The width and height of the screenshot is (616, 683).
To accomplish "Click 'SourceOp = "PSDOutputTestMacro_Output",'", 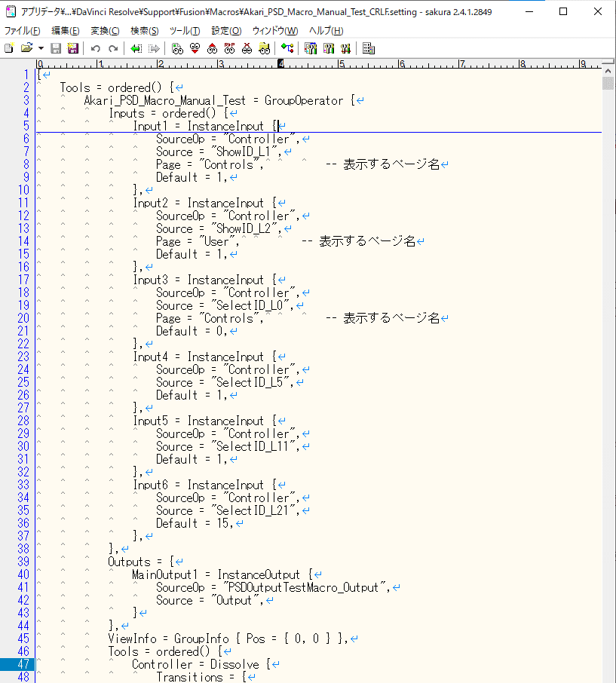I will pyautogui.click(x=274, y=587).
